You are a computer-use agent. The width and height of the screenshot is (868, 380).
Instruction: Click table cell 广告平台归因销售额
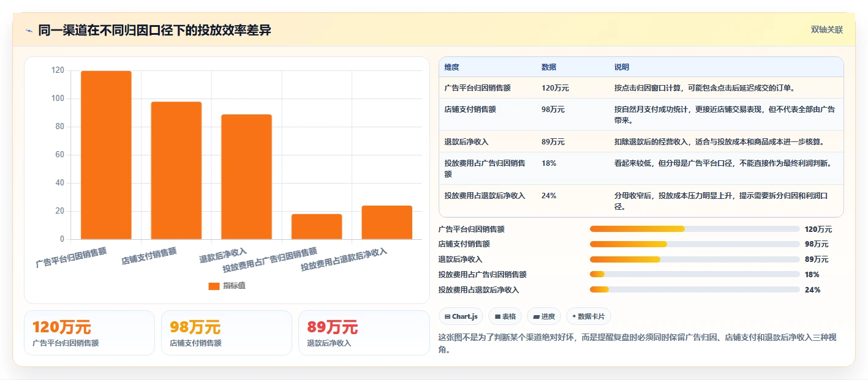[478, 88]
